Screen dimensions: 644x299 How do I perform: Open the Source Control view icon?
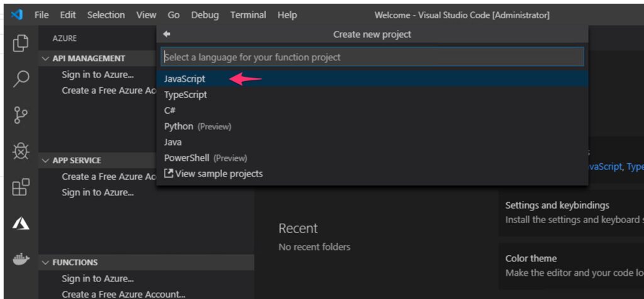click(x=21, y=115)
